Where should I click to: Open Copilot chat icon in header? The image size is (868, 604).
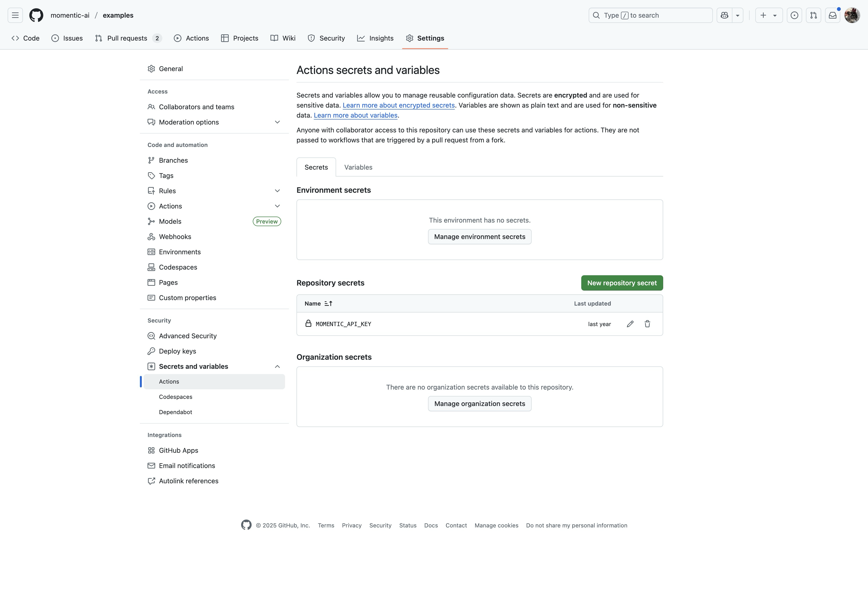(x=724, y=16)
